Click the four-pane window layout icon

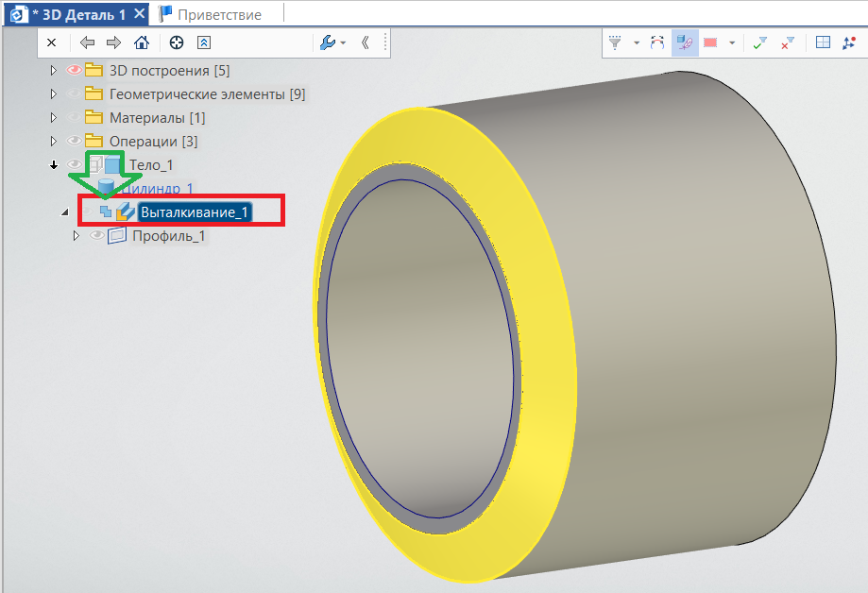824,42
